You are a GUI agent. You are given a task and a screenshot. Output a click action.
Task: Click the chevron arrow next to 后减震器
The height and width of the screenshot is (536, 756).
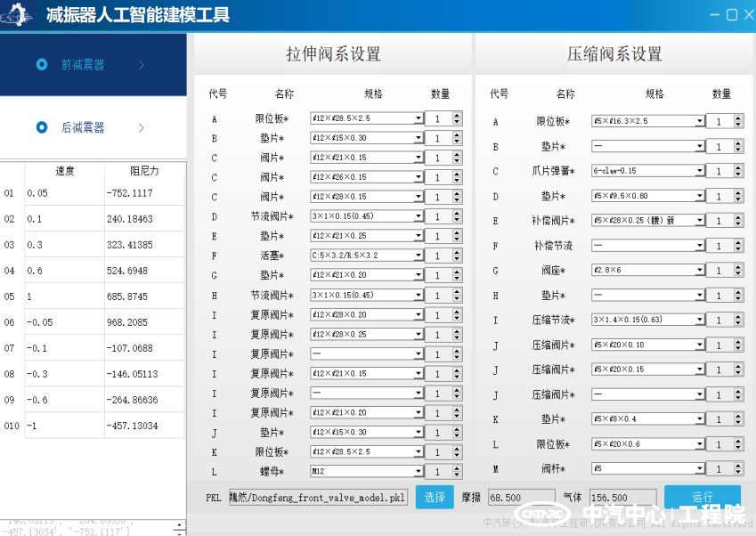coord(142,127)
